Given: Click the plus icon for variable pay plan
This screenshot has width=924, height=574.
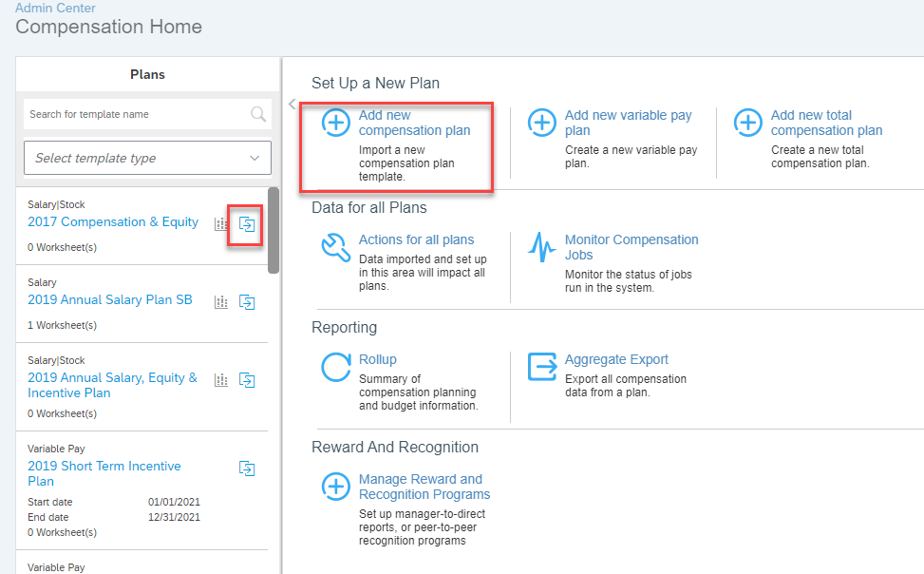Looking at the screenshot, I should point(541,123).
